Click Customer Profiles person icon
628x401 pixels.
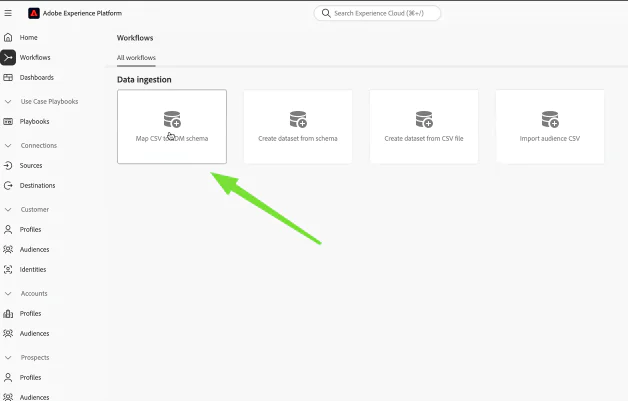click(8, 230)
